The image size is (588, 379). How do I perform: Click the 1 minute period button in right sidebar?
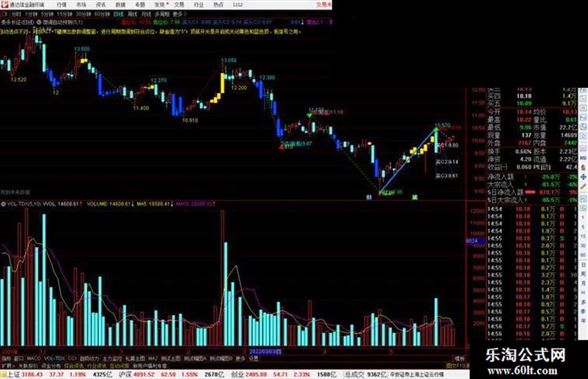(583, 218)
